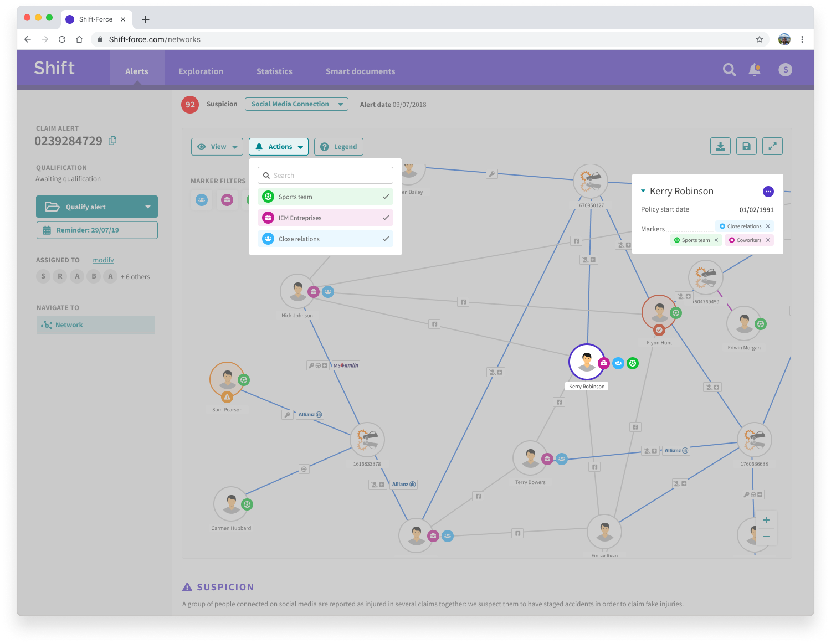Go back in the browser
Screen dimensions: 831x644
click(28, 39)
